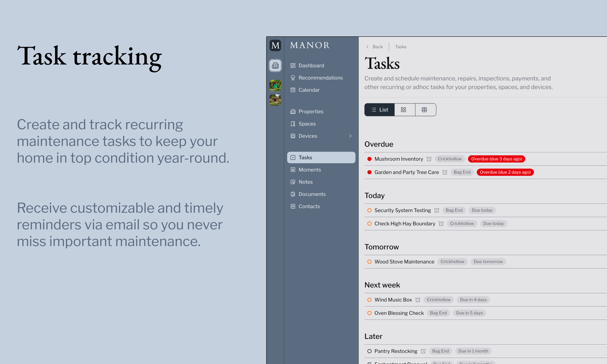
Task: Go back using the Back chevron
Action: [367, 47]
